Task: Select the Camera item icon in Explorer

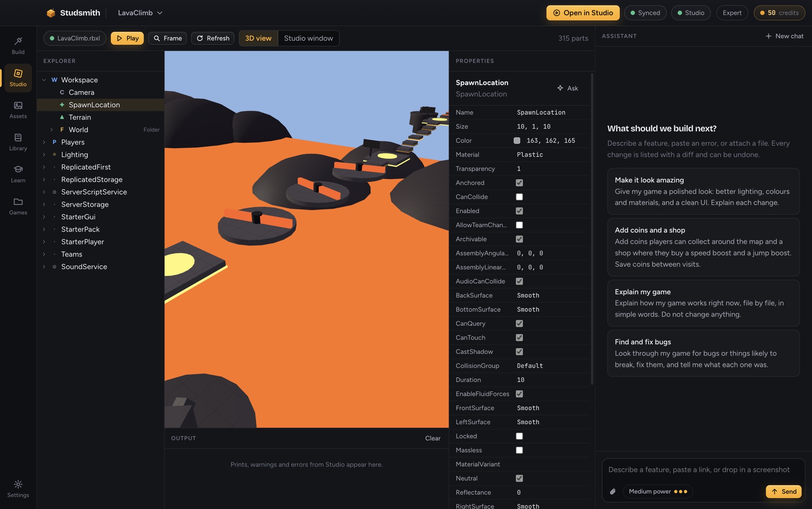Action: click(62, 93)
